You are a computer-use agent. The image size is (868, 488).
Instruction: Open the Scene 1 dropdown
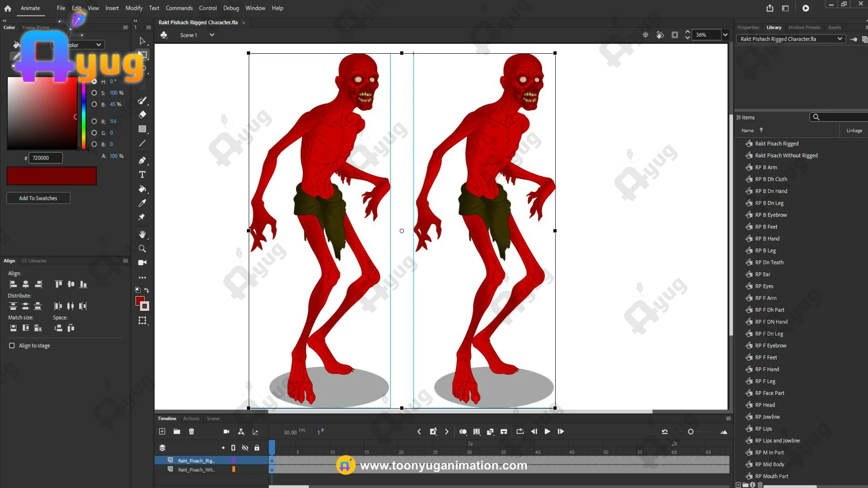[212, 35]
